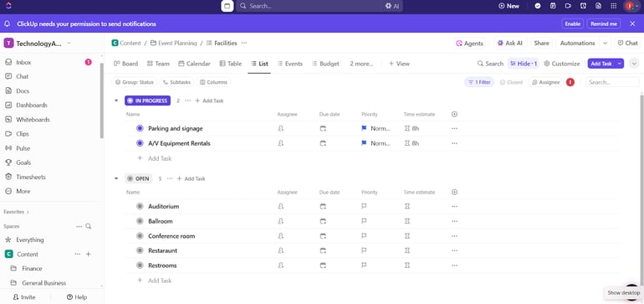Expand the Favorites section
This screenshot has width=644, height=304.
tap(17, 212)
